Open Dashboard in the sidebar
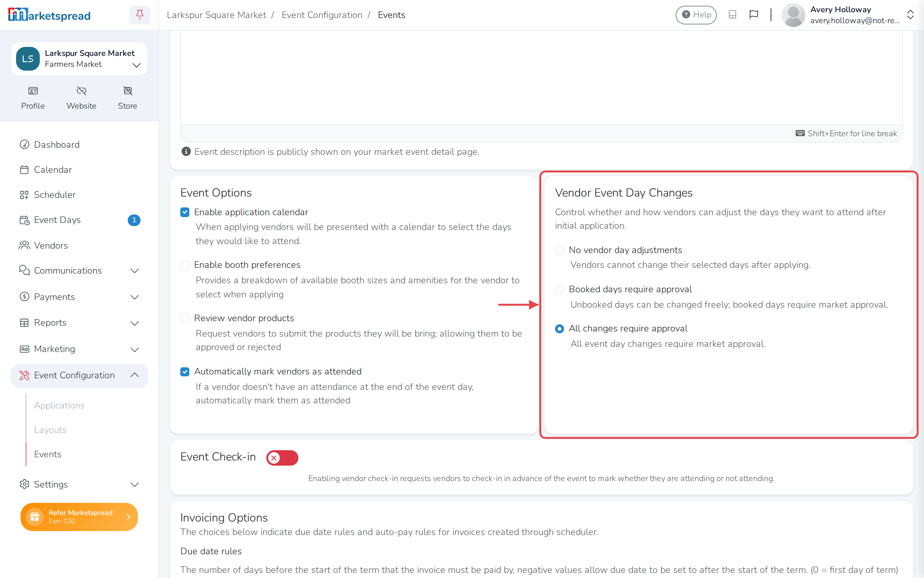 [79, 144]
